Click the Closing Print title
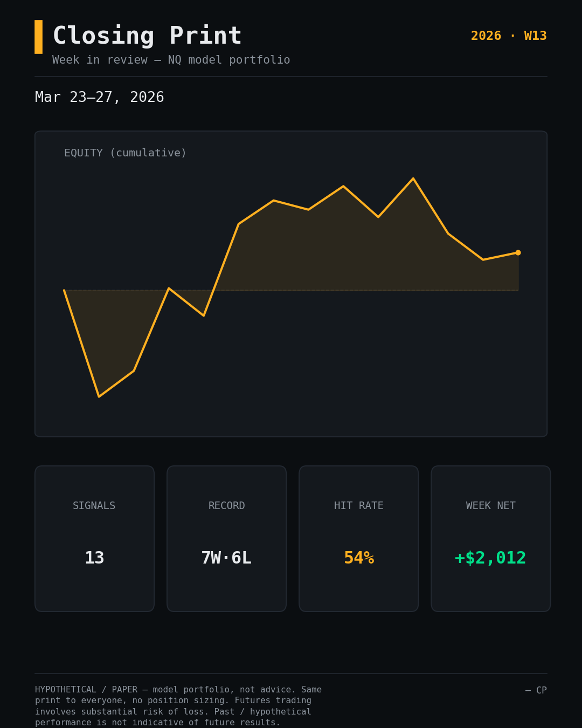 coord(147,36)
